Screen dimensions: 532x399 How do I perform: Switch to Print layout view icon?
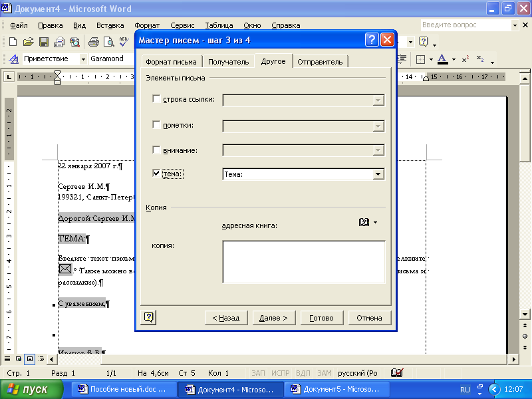(30, 358)
